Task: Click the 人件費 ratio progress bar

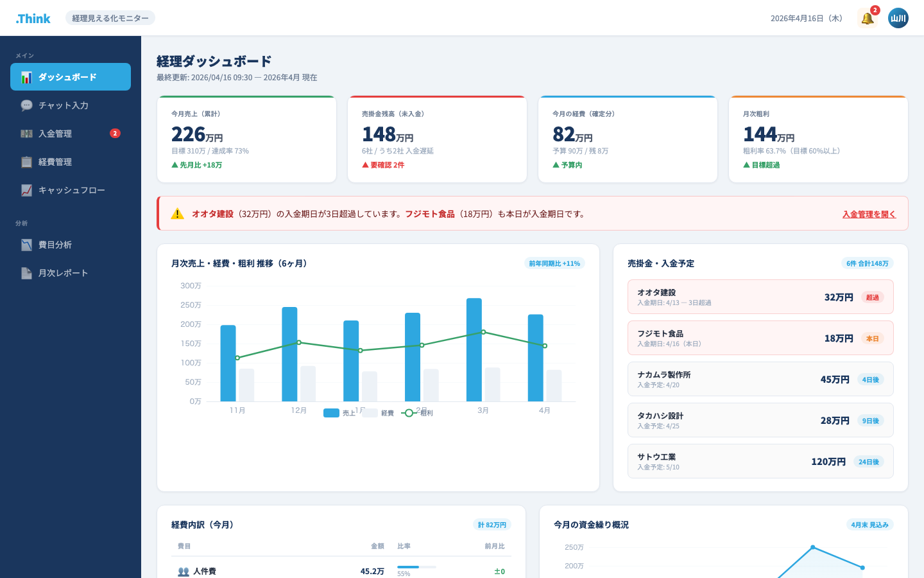Action: (x=416, y=567)
